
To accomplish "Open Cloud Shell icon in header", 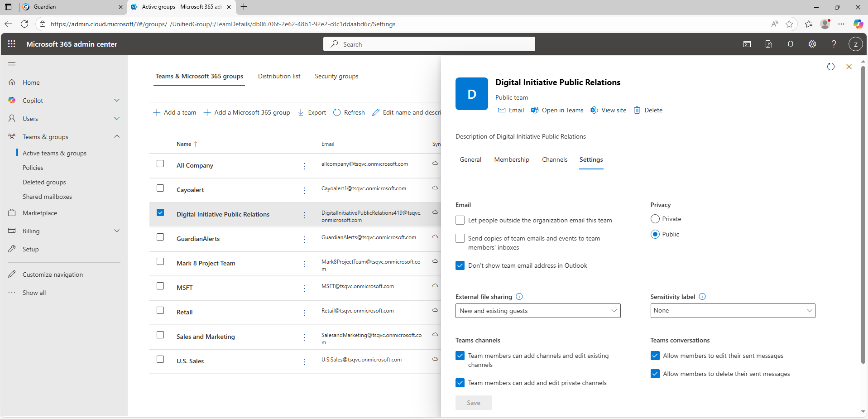I will [x=747, y=44].
